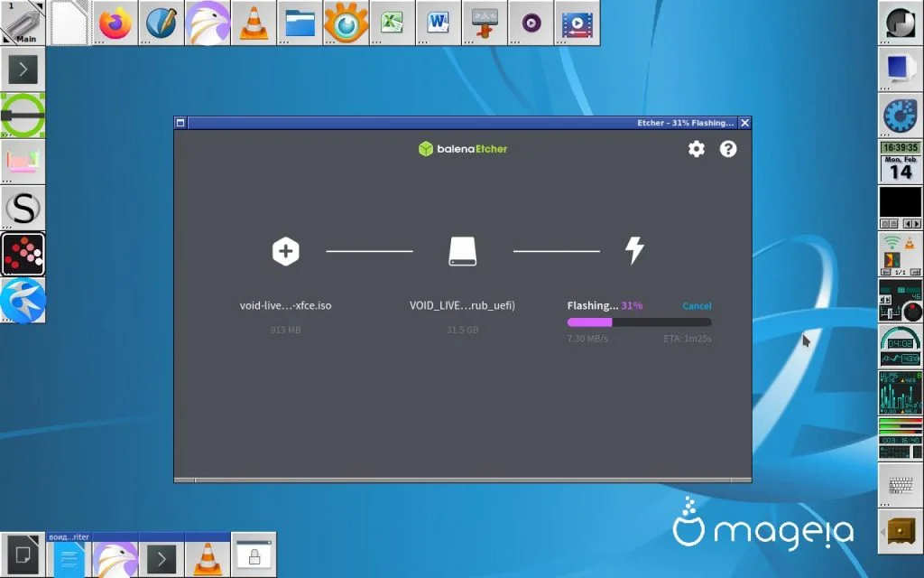This screenshot has width=924, height=578.
Task: Launch Firefox from the top dock
Action: coord(115,23)
